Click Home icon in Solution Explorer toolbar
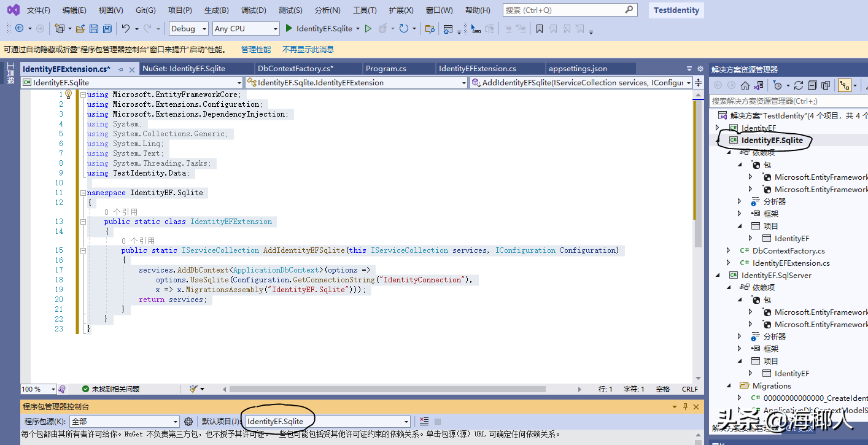 click(745, 85)
